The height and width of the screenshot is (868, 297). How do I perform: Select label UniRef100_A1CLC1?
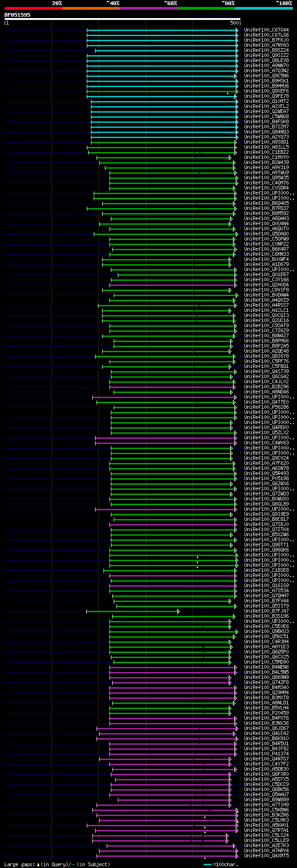266,310
